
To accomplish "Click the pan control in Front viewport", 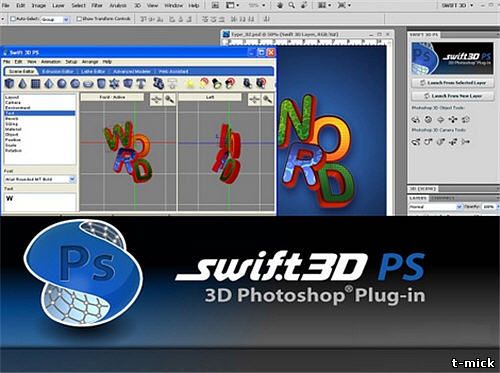I will [156, 99].
